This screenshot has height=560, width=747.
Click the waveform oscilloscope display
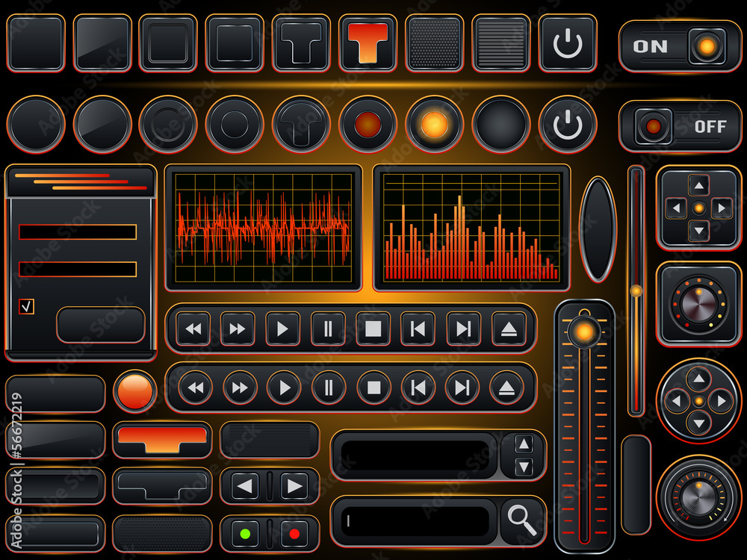pyautogui.click(x=264, y=228)
